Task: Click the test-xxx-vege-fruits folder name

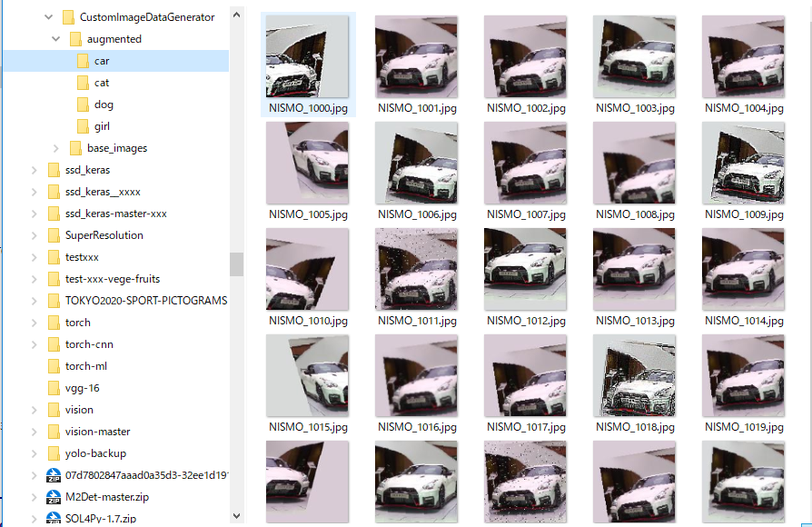Action: 113,279
